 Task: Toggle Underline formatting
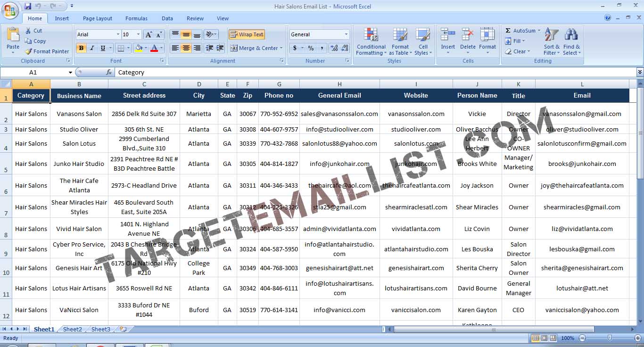point(103,48)
